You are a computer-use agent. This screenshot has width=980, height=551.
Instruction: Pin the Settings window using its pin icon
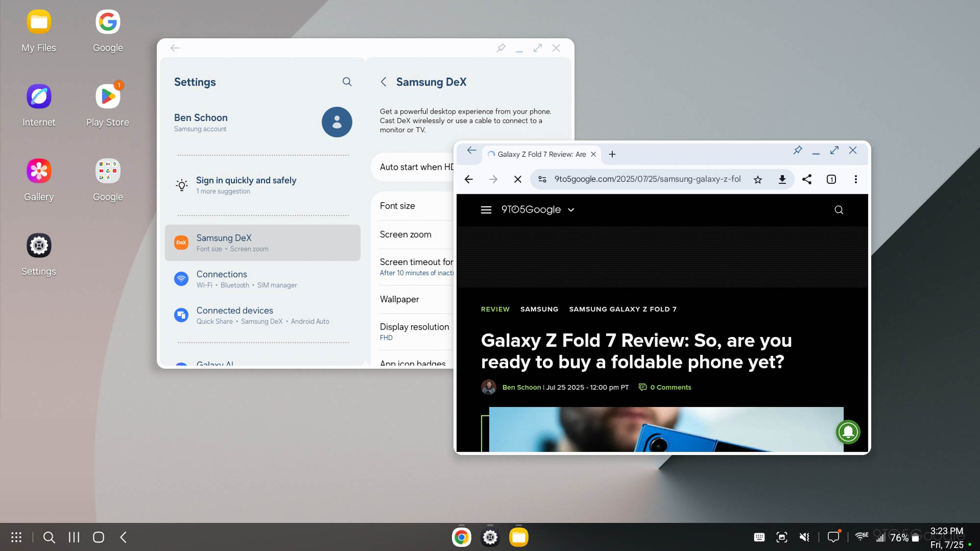[501, 48]
